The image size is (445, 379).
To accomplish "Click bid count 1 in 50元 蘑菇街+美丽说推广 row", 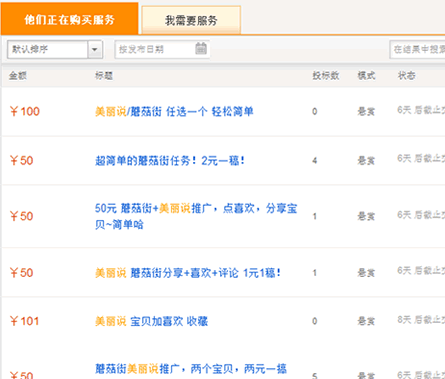I will click(x=315, y=216).
